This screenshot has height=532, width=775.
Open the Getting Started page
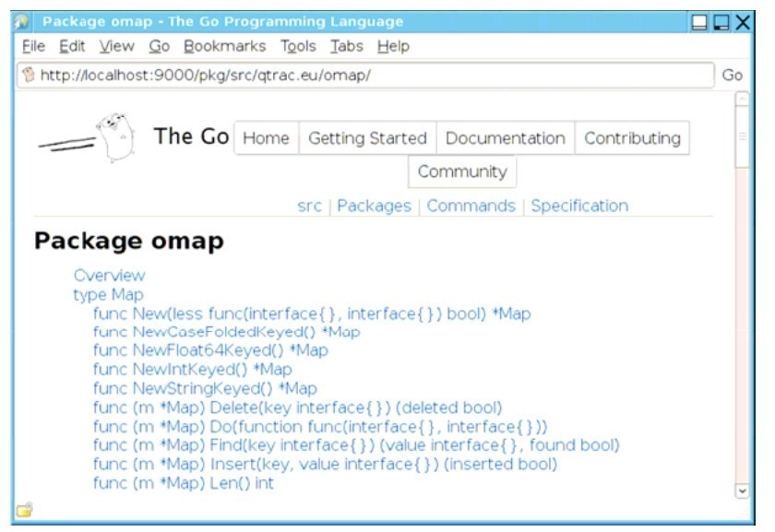point(367,138)
